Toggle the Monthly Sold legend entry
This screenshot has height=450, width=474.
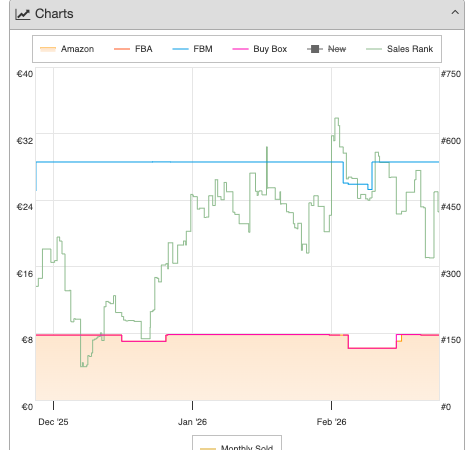[x=237, y=447]
